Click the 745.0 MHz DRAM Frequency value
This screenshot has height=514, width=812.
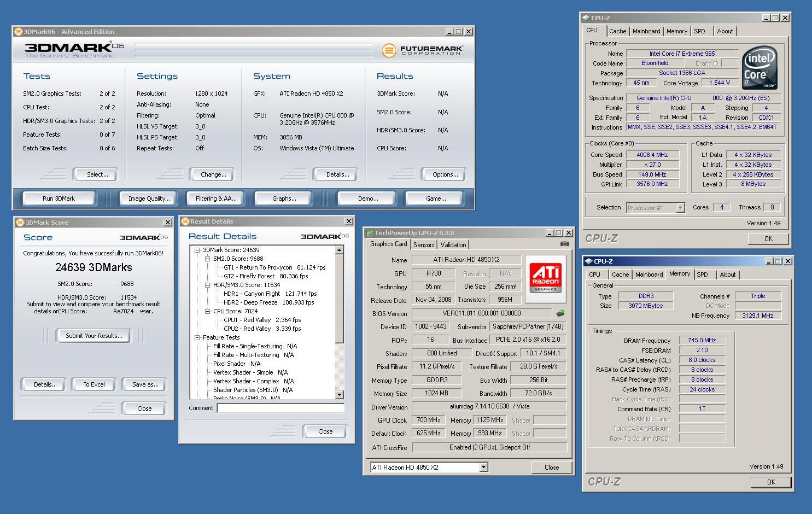click(x=702, y=340)
